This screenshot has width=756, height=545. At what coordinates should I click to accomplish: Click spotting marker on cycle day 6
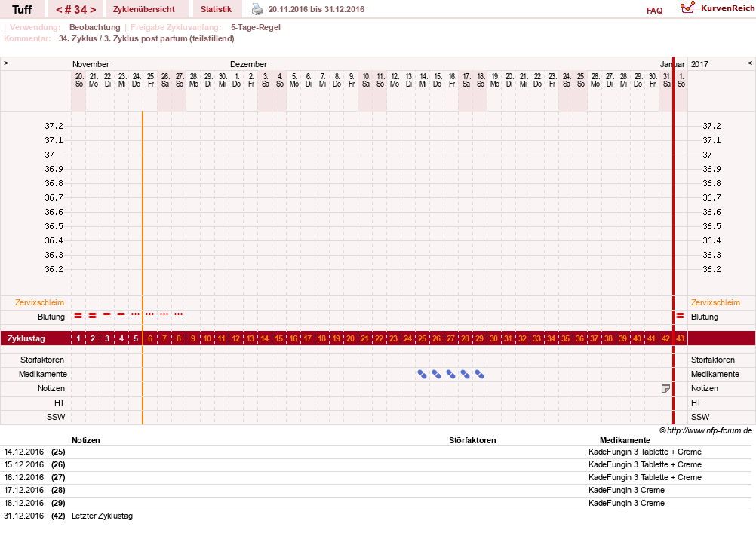[x=150, y=314]
